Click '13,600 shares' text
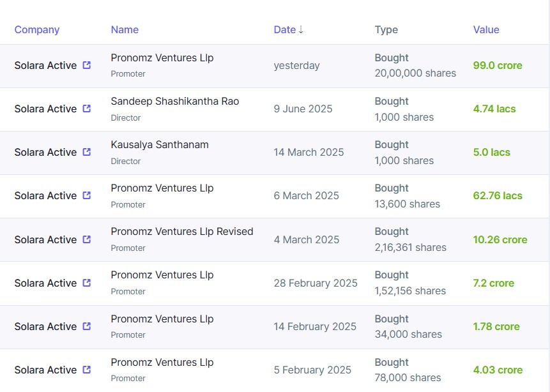 (408, 204)
